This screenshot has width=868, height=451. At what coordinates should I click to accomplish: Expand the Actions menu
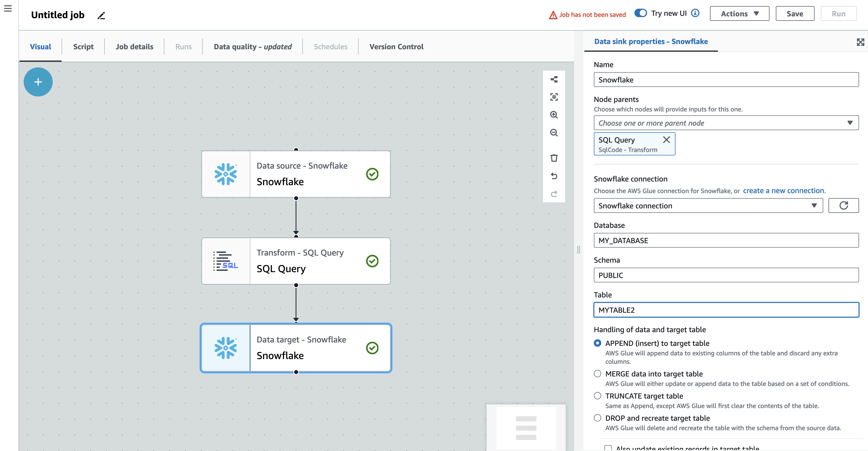(739, 13)
